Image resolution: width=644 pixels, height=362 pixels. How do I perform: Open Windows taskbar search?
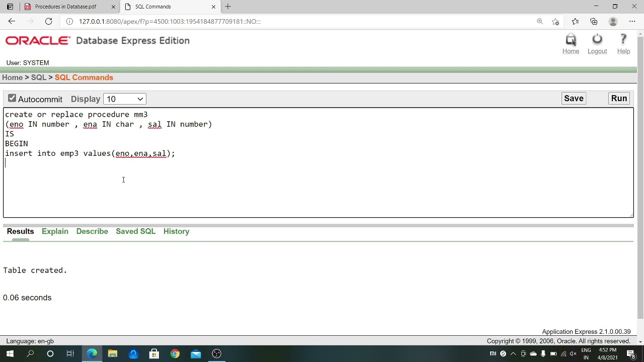pos(30,354)
